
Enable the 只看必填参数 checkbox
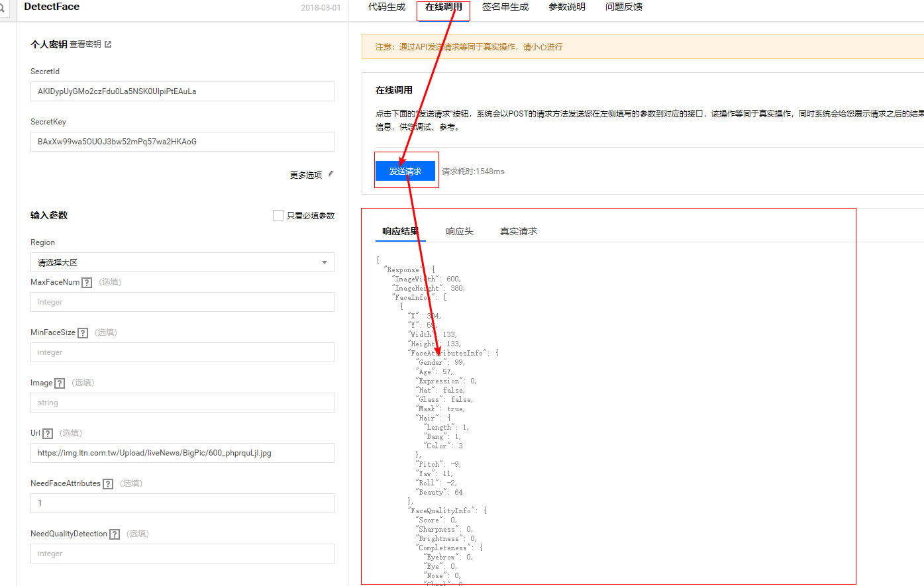point(278,215)
